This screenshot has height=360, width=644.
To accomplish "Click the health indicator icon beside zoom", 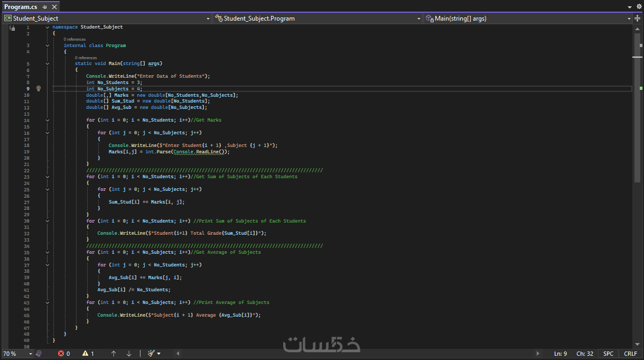I will tap(39, 354).
